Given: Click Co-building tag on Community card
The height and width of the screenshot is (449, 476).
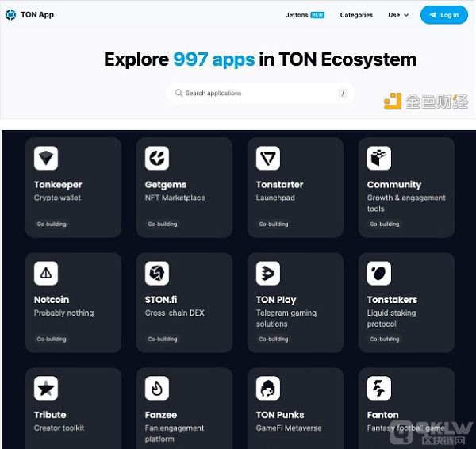Looking at the screenshot, I should coord(385,224).
